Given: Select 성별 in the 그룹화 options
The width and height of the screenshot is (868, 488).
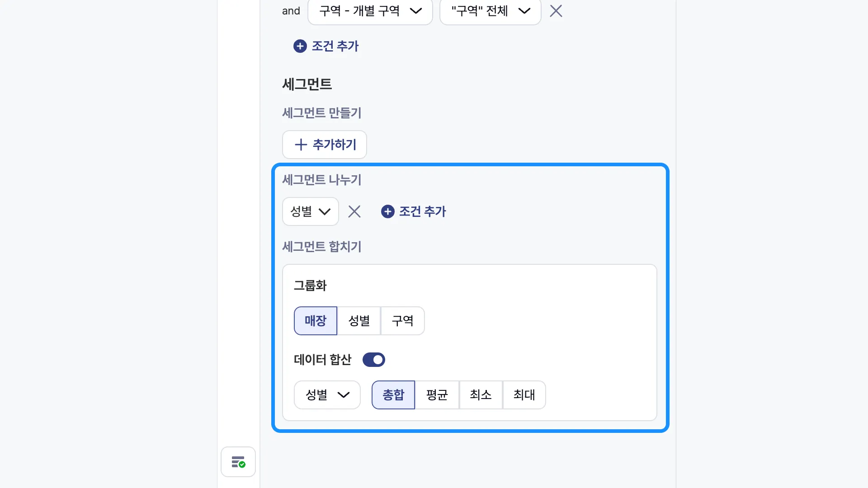Looking at the screenshot, I should [x=359, y=321].
